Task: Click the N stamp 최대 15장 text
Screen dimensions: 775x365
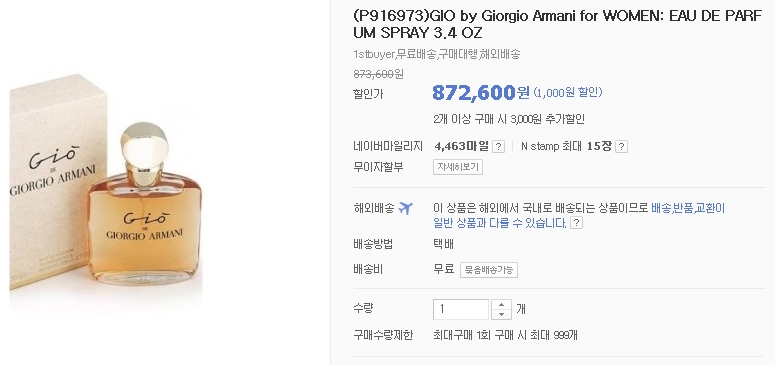Action: (566, 146)
